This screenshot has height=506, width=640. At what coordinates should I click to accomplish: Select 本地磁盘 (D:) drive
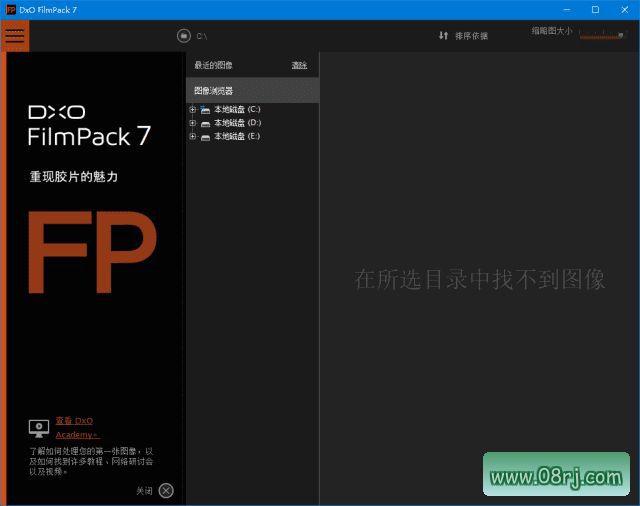click(238, 123)
